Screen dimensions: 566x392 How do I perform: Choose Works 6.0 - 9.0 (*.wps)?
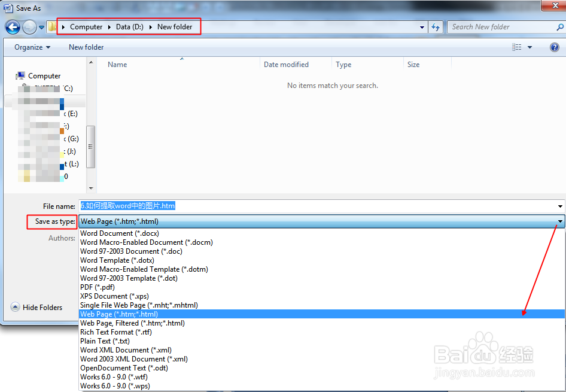pos(322,386)
